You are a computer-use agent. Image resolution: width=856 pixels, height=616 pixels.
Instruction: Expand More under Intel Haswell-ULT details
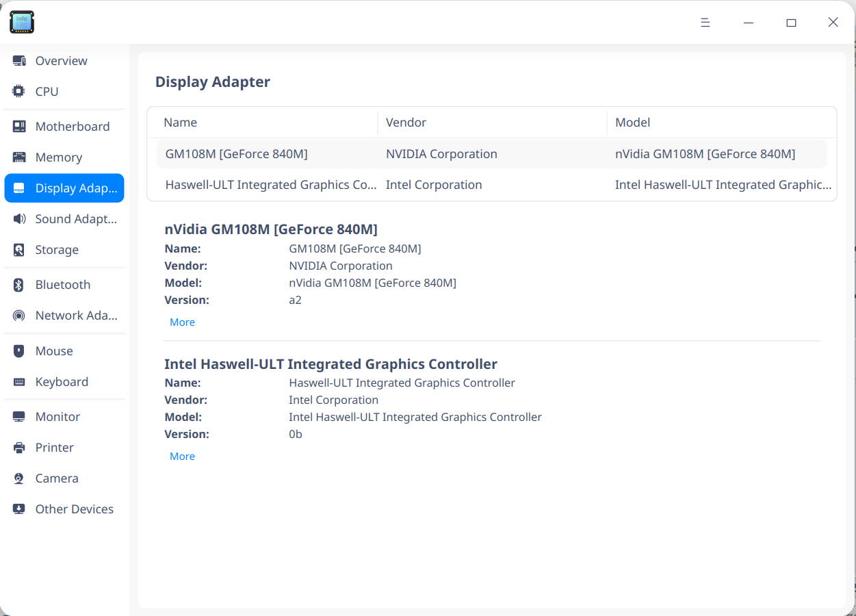pos(182,457)
